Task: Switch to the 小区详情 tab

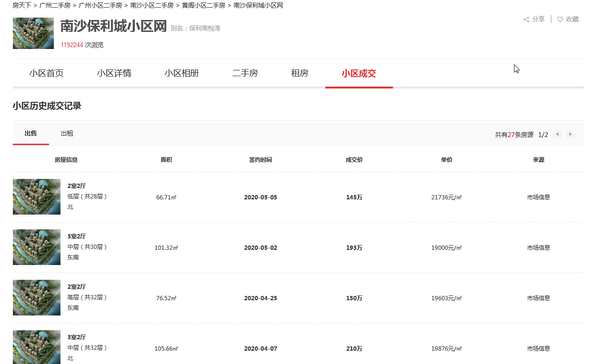Action: pos(114,73)
